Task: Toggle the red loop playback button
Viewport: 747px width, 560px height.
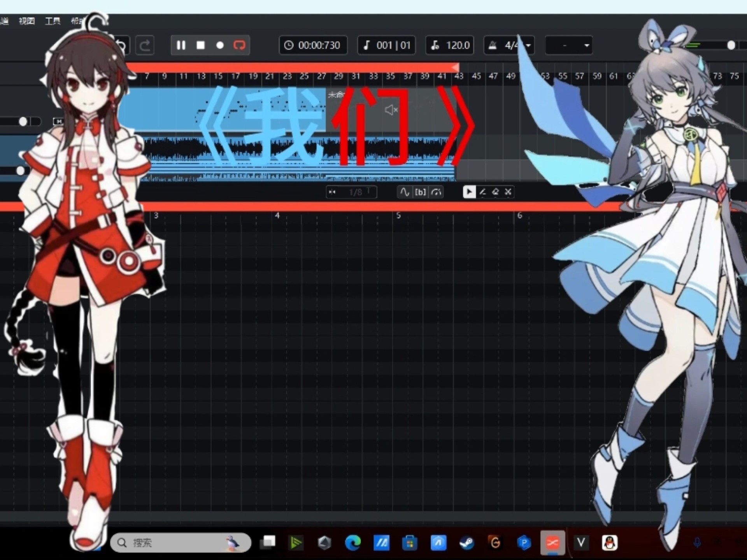Action: (239, 45)
